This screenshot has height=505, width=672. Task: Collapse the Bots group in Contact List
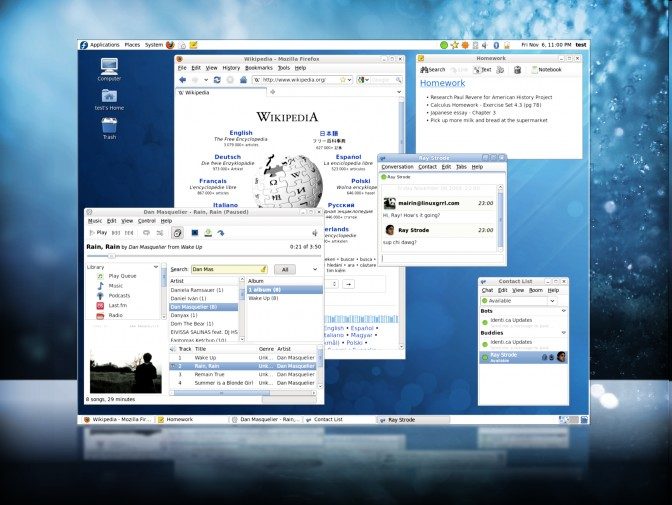click(x=564, y=310)
